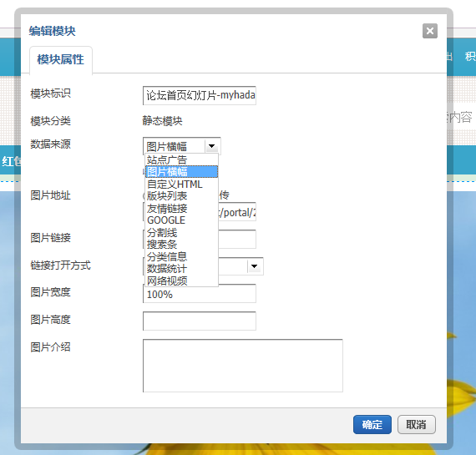Select 数据统计 data source
This screenshot has height=455, width=476.
click(181, 269)
